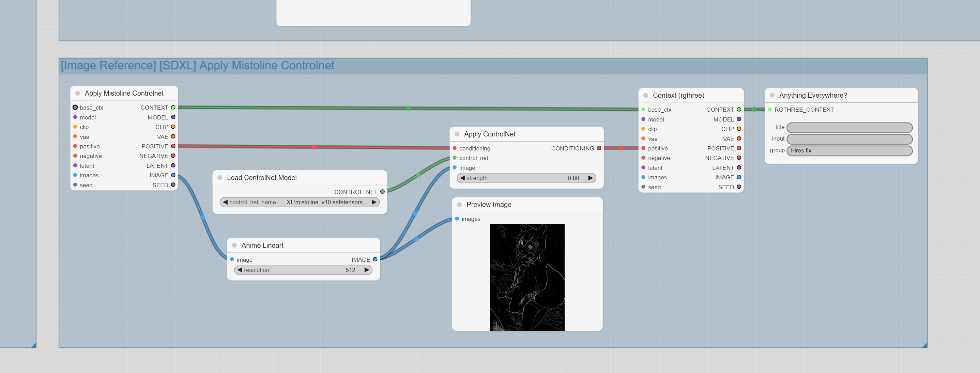Click Preview Image node title
Viewport: 980px width, 373px height.
[x=489, y=205]
